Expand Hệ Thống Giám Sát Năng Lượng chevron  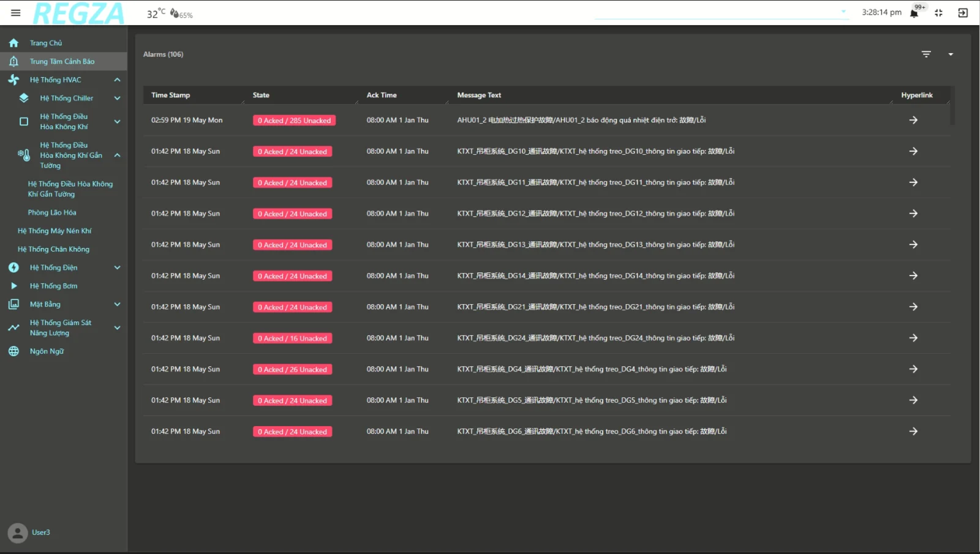click(117, 328)
